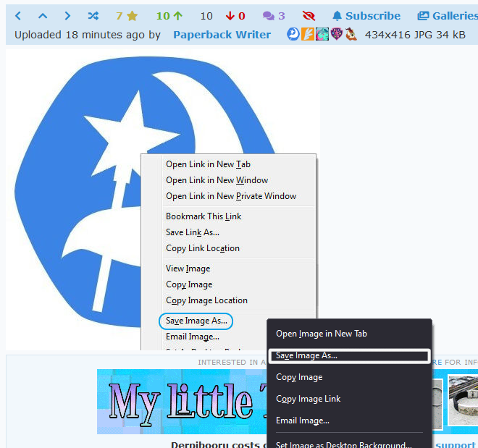Downvote the image with red arrow

point(235,16)
